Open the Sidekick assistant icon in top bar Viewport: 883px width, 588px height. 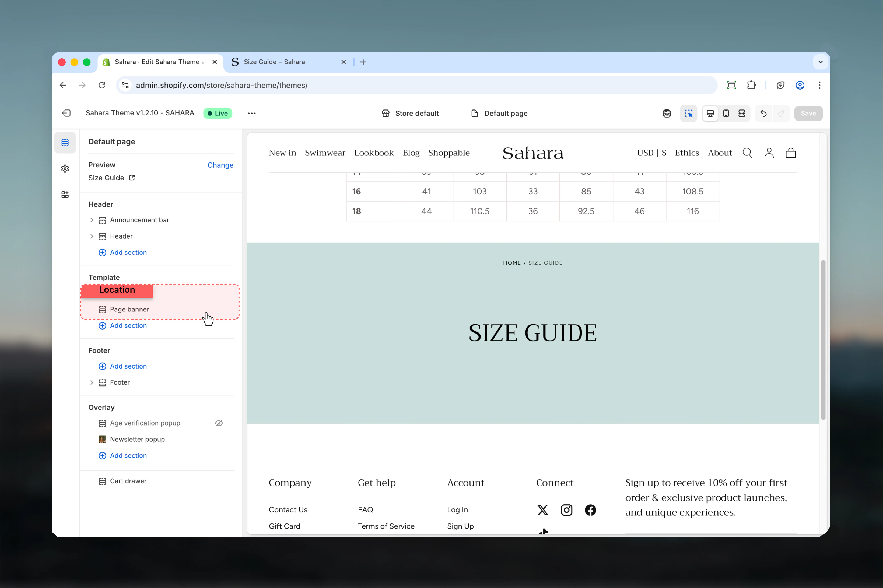[x=667, y=113]
